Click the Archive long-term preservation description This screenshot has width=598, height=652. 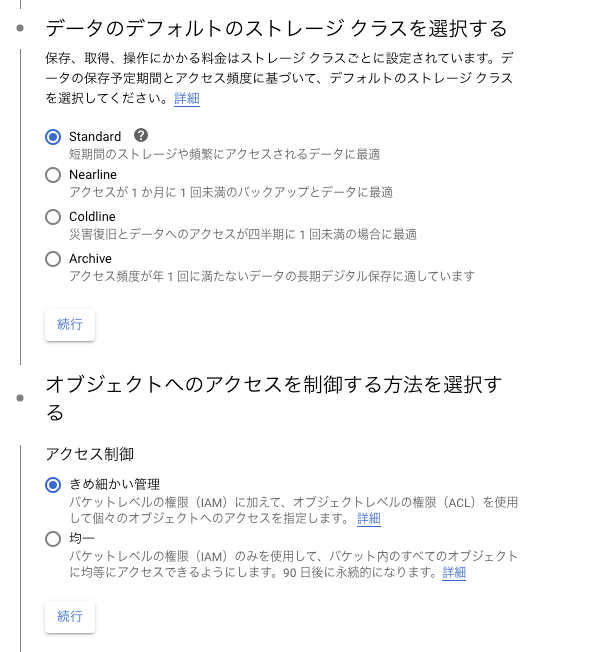pyautogui.click(x=272, y=276)
